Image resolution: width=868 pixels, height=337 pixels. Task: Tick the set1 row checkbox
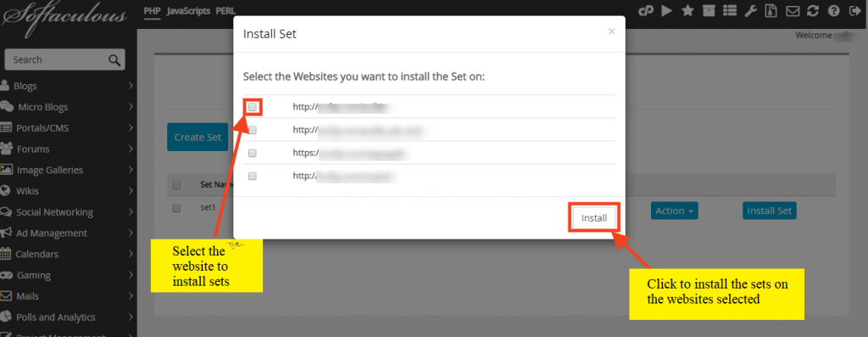176,209
